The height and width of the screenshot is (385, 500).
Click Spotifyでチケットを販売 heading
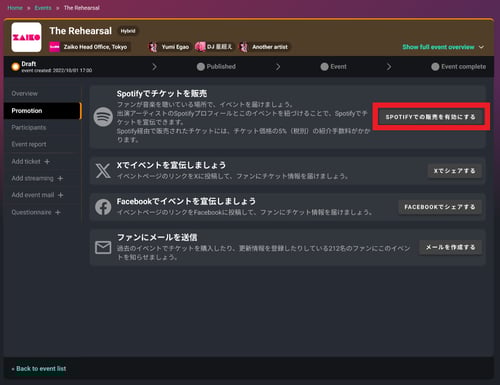tap(162, 94)
